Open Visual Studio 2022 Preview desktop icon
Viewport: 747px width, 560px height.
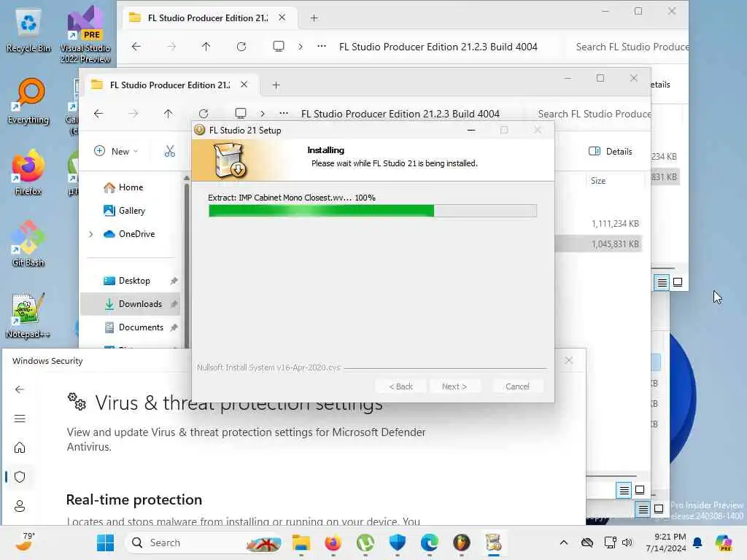tap(85, 34)
